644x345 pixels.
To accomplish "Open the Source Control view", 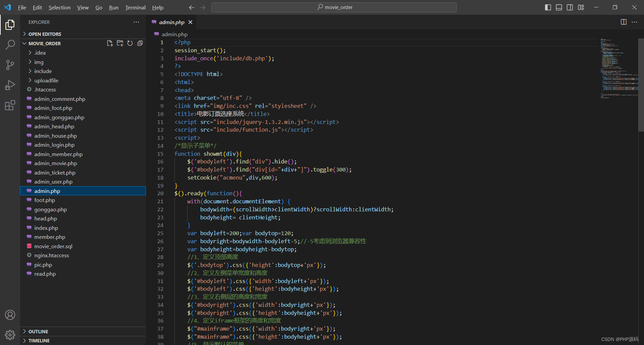I will pyautogui.click(x=10, y=65).
